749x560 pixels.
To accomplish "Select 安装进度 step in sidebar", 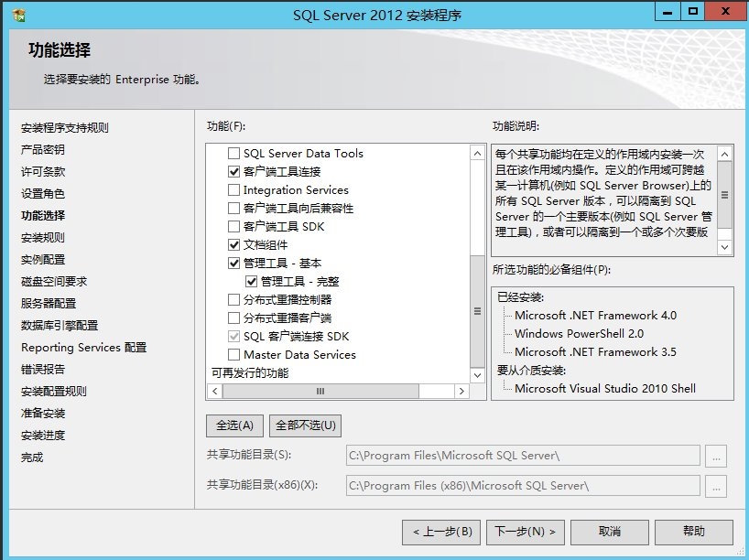I will (42, 435).
